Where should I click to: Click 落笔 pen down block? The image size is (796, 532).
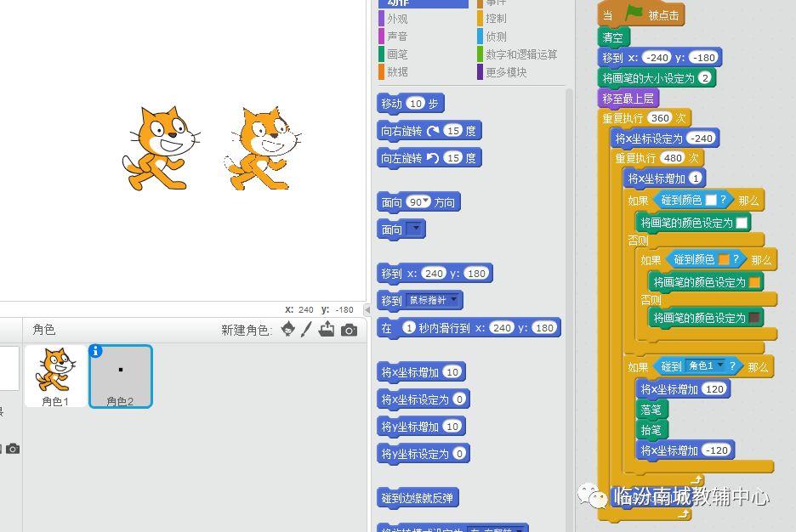pos(651,410)
